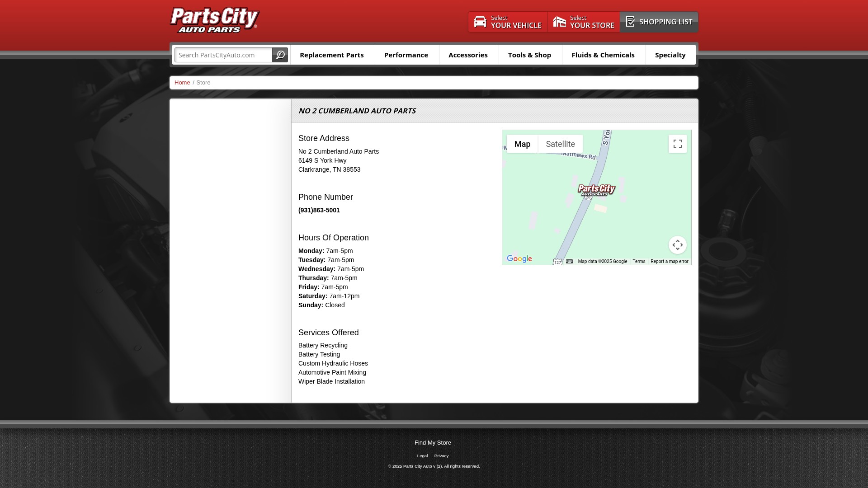Open map camera controls
The image size is (868, 488).
(678, 245)
